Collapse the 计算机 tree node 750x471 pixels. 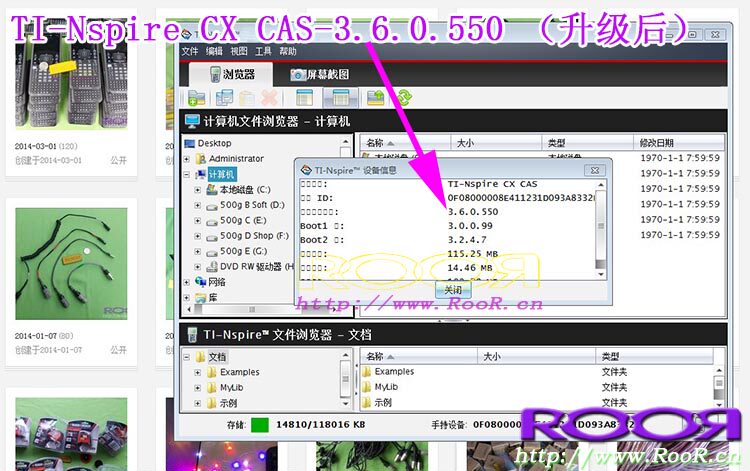pyautogui.click(x=187, y=175)
